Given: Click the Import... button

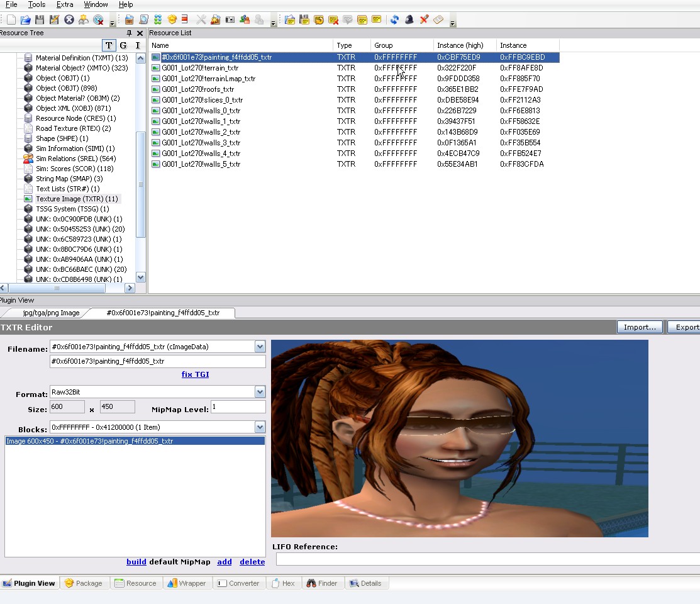Looking at the screenshot, I should tap(640, 327).
